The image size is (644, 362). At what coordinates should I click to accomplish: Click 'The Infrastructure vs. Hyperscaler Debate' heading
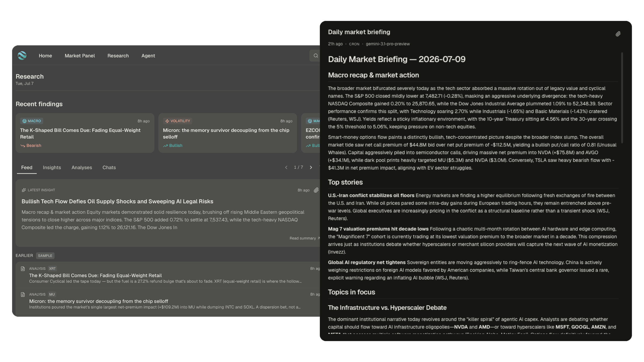click(x=387, y=308)
